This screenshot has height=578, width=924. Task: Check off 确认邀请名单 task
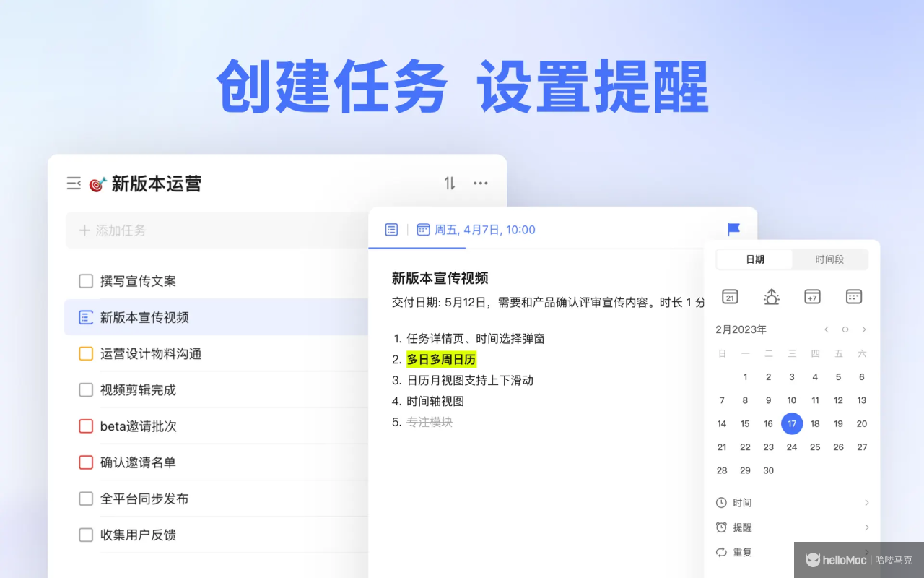[86, 462]
